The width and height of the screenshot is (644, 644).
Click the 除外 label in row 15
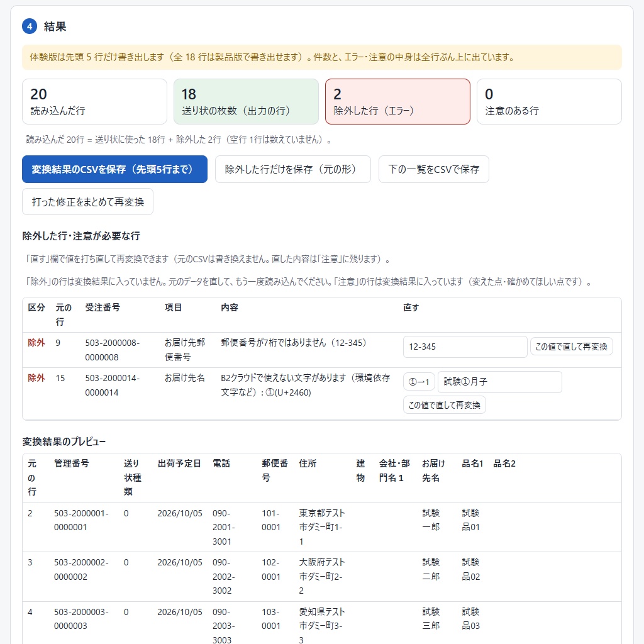pyautogui.click(x=36, y=378)
